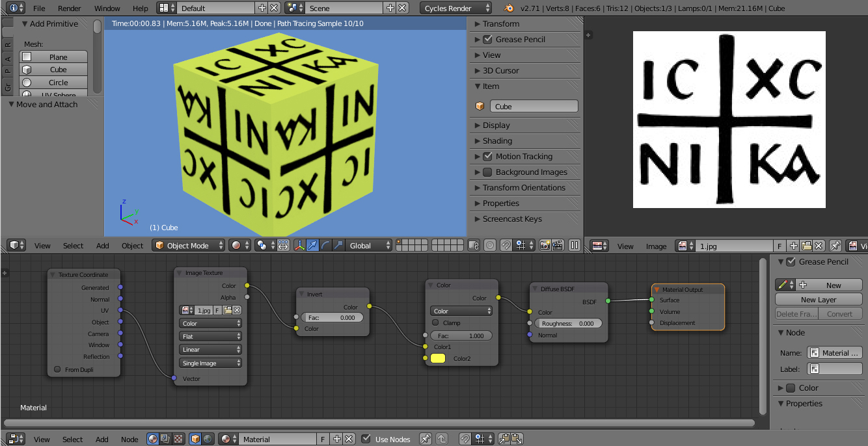Select texture node tree type icon
The image size is (868, 446).
[x=178, y=439]
